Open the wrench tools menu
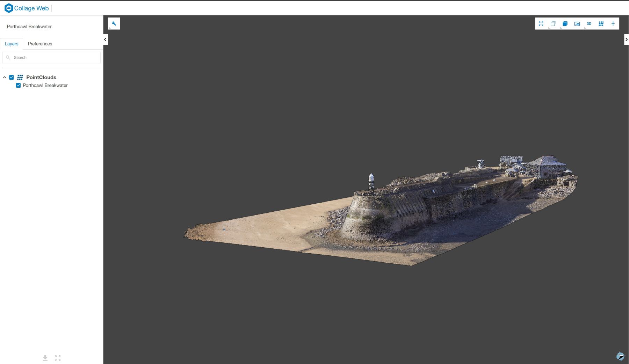This screenshot has width=629, height=364. pyautogui.click(x=114, y=23)
